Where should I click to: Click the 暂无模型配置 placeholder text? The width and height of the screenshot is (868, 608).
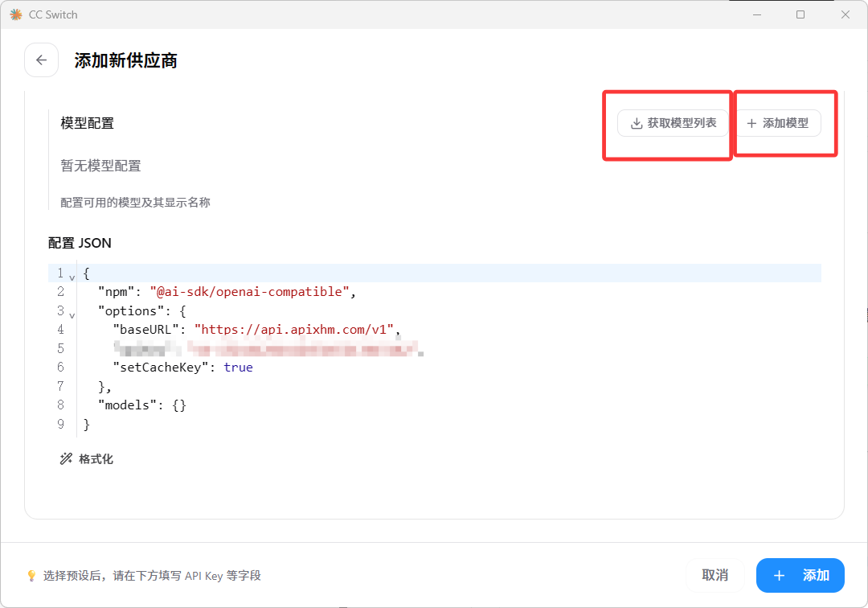[100, 166]
